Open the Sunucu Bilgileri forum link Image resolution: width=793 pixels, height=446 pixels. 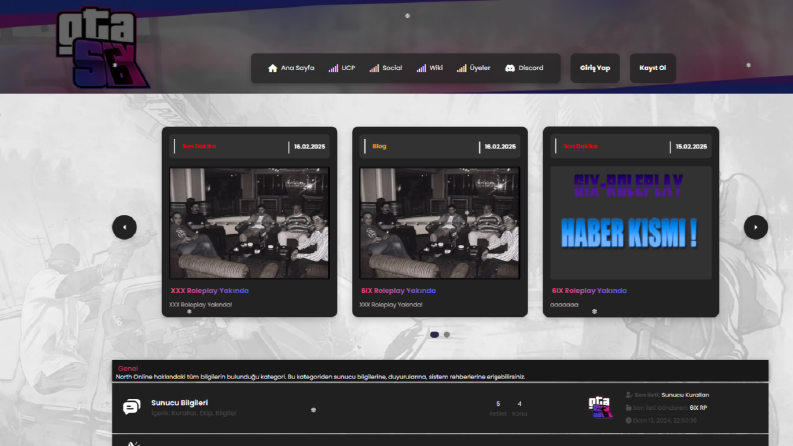(180, 403)
